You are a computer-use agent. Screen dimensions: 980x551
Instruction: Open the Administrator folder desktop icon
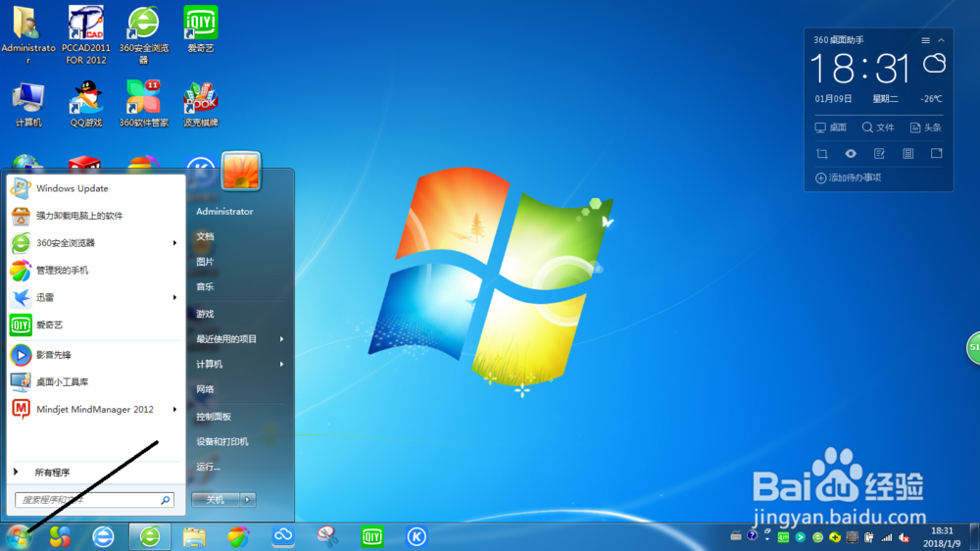(x=28, y=35)
